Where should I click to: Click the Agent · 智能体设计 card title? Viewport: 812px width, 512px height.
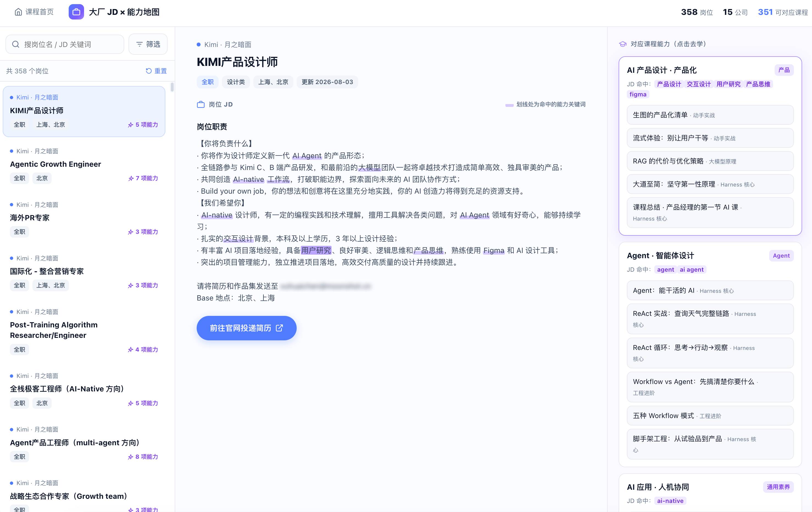tap(660, 256)
